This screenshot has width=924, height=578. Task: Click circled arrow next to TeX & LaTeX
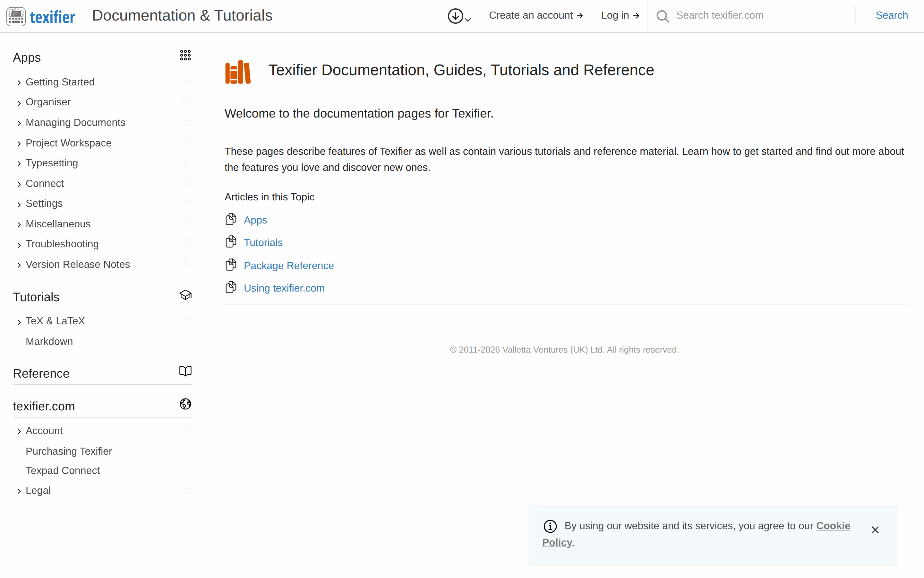186,319
